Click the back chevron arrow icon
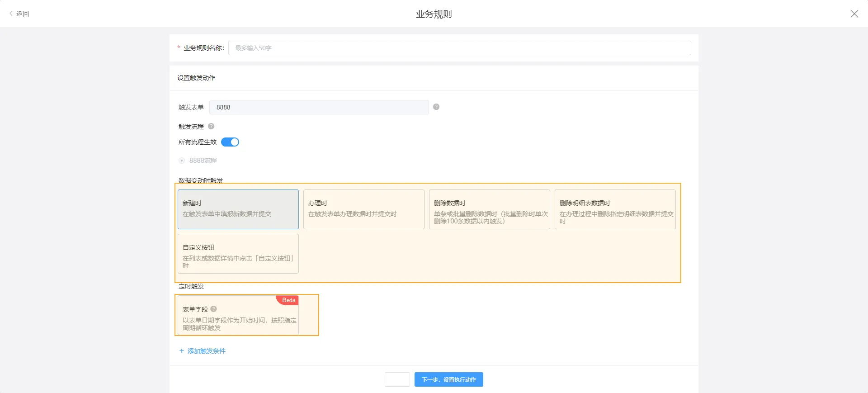 (11, 14)
